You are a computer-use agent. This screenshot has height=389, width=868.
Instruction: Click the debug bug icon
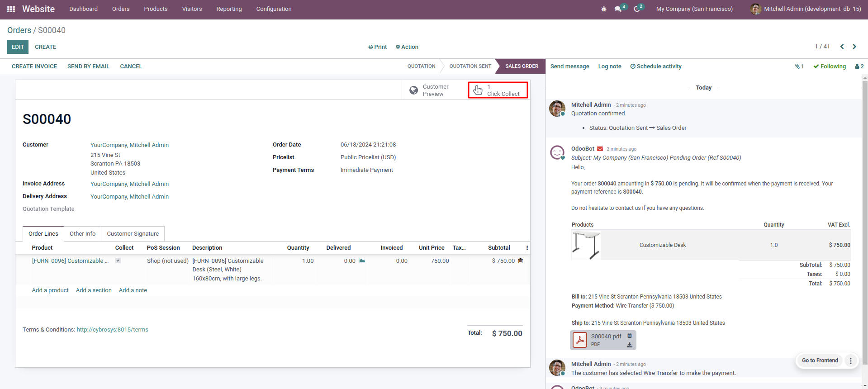coord(603,9)
